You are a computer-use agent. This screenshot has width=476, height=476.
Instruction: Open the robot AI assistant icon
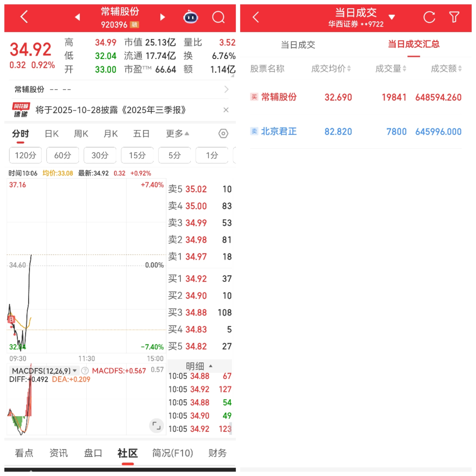(x=190, y=17)
